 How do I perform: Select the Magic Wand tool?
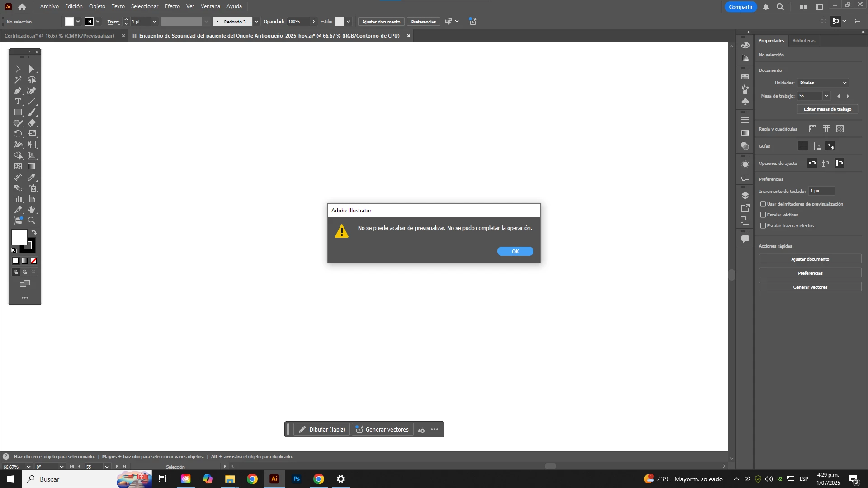coord(18,80)
